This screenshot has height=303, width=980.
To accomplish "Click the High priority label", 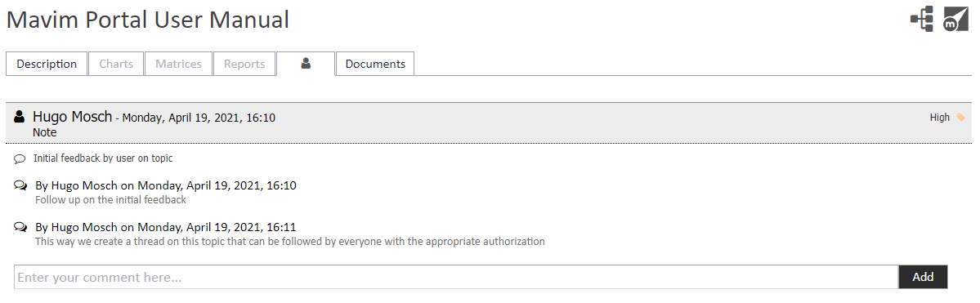I will 939,118.
